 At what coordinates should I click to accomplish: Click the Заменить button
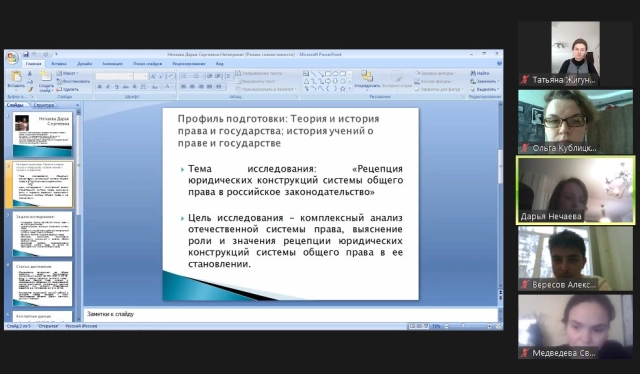[485, 81]
